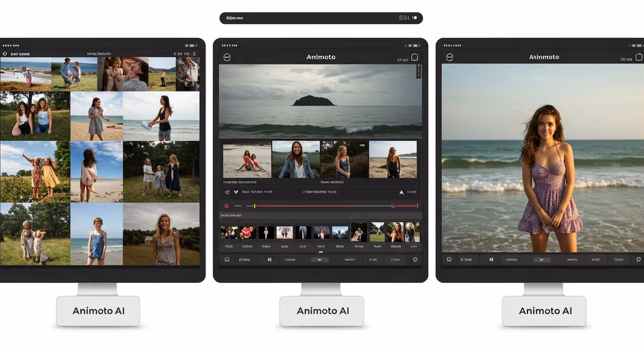
Task: Select thumbnail of blonde woman by dark trees
Action: (344, 159)
